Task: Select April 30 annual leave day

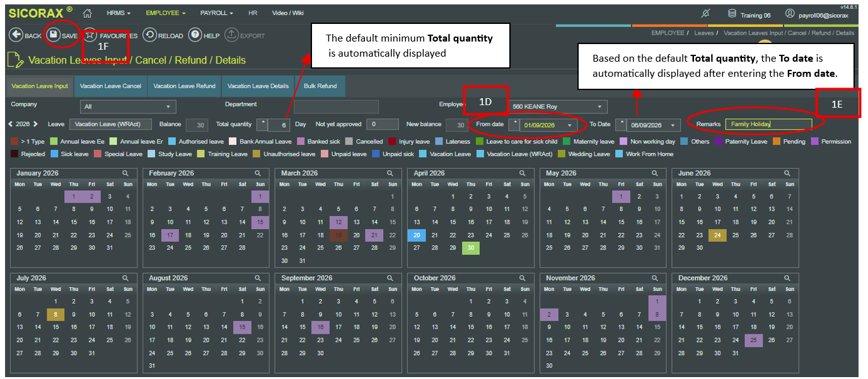Action: (471, 248)
